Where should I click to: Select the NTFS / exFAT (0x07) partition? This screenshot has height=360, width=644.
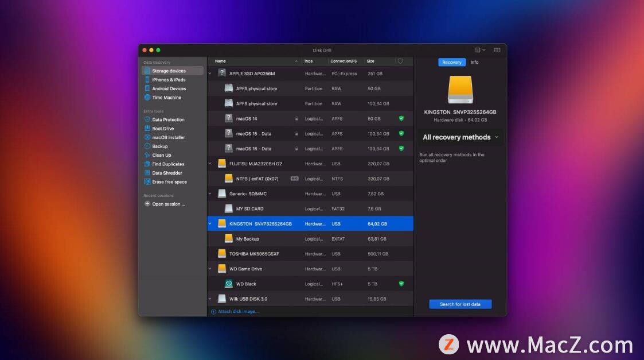[310, 179]
